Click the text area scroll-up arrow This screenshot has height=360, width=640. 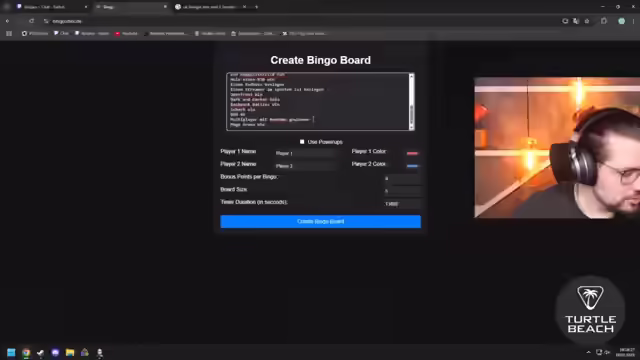[411, 76]
